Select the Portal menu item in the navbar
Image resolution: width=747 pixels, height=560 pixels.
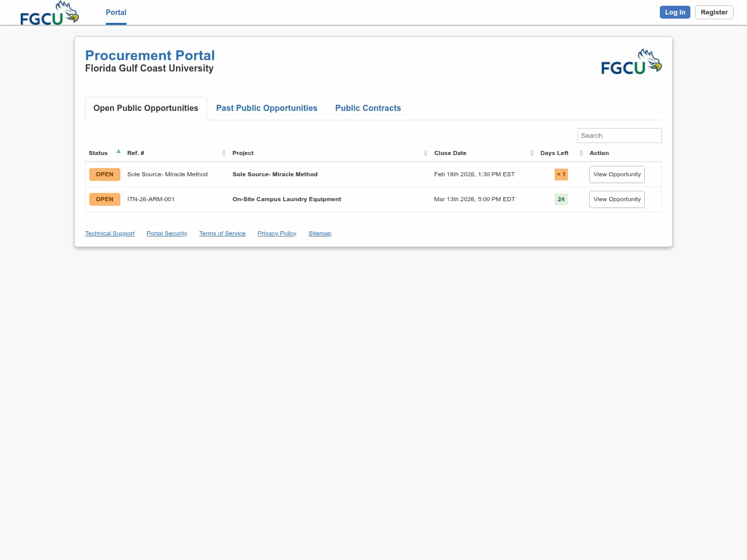point(116,12)
